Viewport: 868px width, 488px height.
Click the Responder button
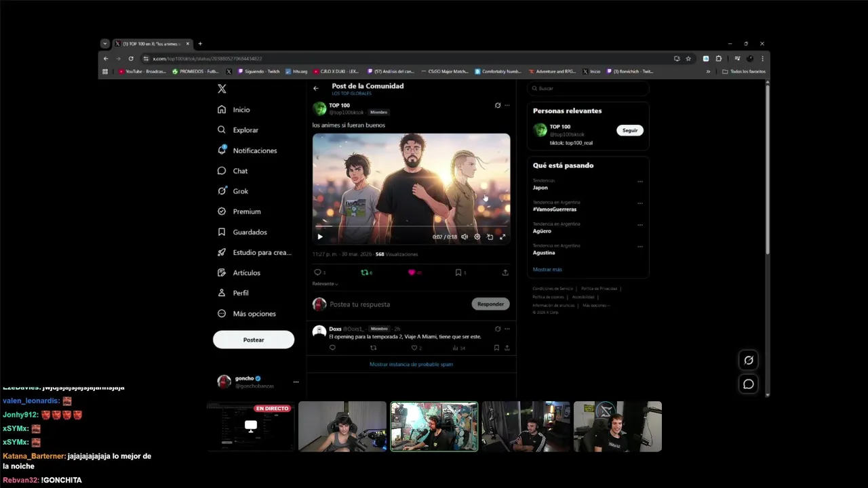490,304
